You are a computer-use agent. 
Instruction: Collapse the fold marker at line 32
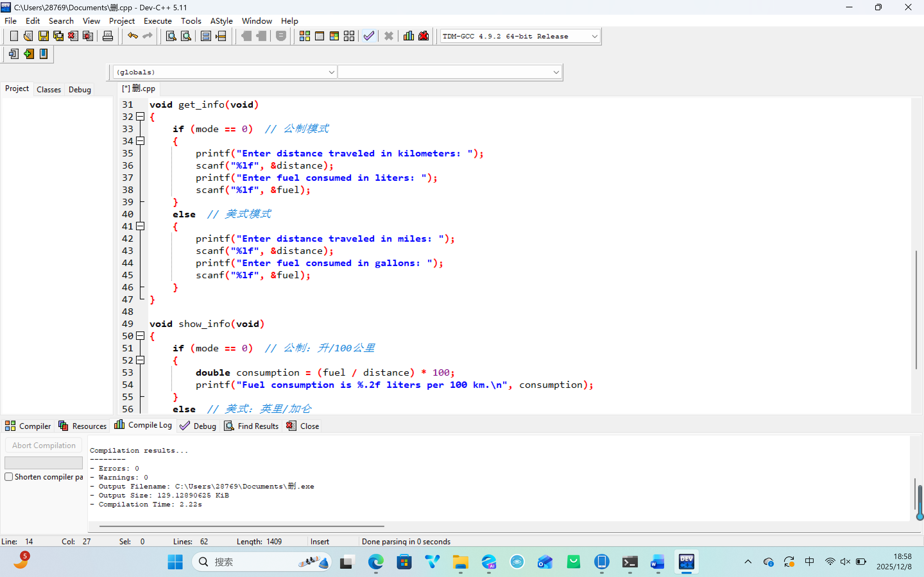tap(141, 116)
